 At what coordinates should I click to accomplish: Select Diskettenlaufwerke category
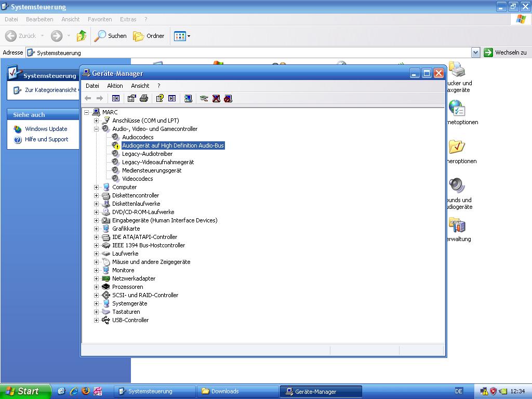click(x=136, y=204)
